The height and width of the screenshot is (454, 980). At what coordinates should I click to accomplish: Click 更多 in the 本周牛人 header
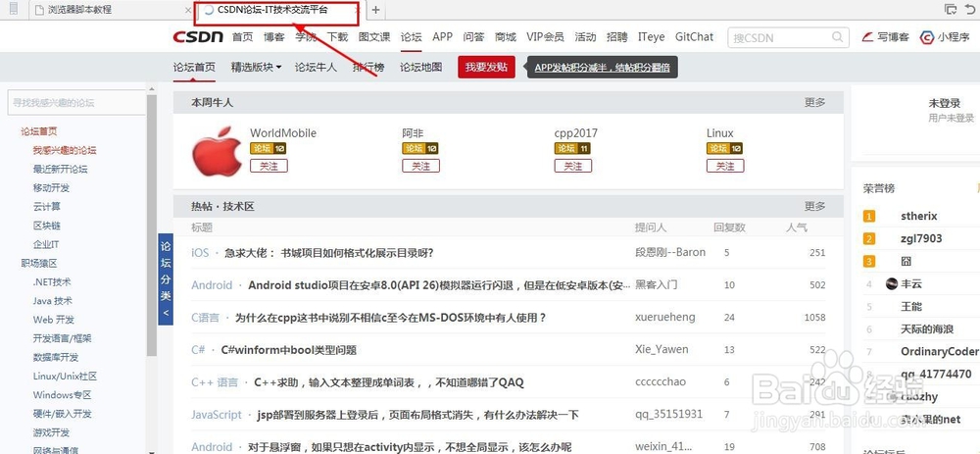814,103
